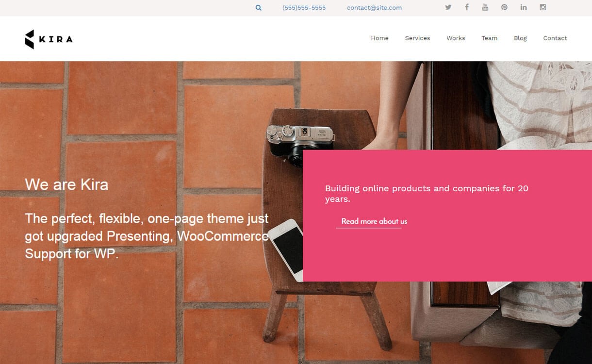Open the Twitter social icon
Viewport: 592px width, 364px height.
pos(448,7)
